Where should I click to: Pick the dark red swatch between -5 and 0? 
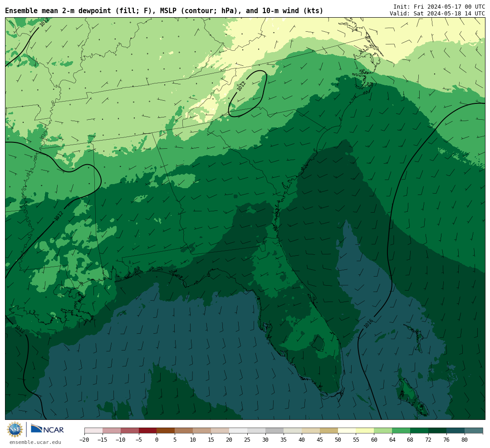click(x=148, y=431)
